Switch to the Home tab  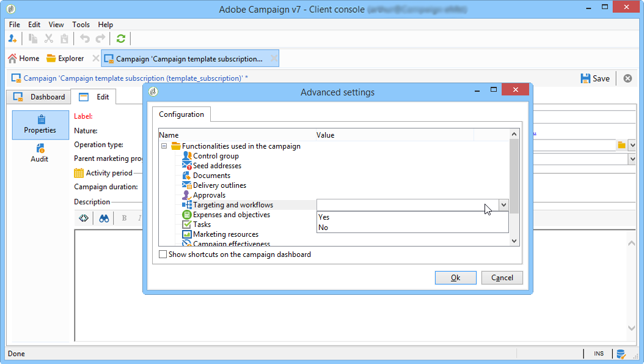23,58
